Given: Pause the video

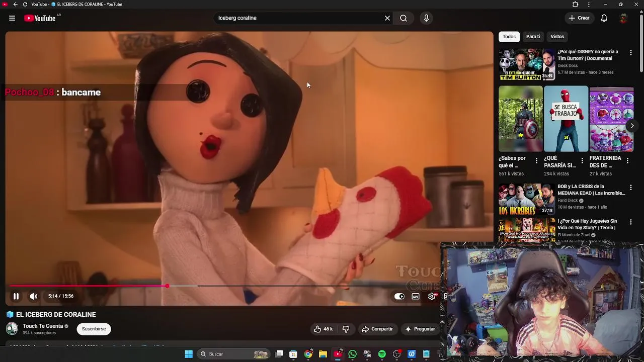Looking at the screenshot, I should pyautogui.click(x=16, y=296).
